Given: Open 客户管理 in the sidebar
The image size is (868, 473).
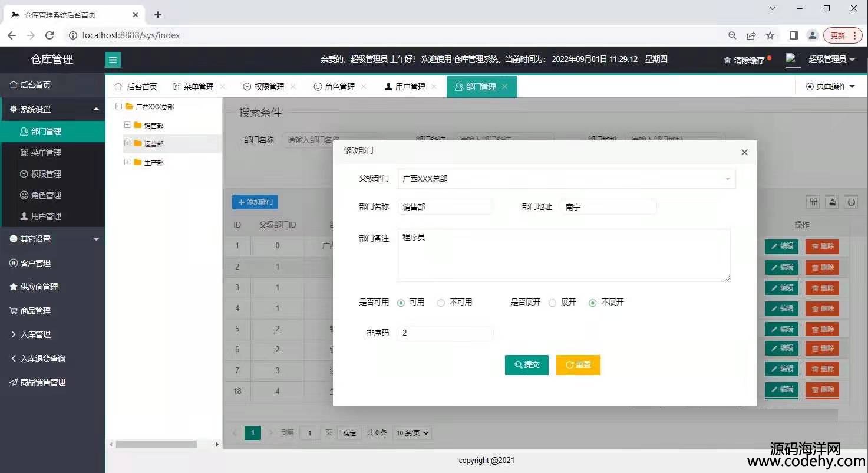Looking at the screenshot, I should (52, 263).
